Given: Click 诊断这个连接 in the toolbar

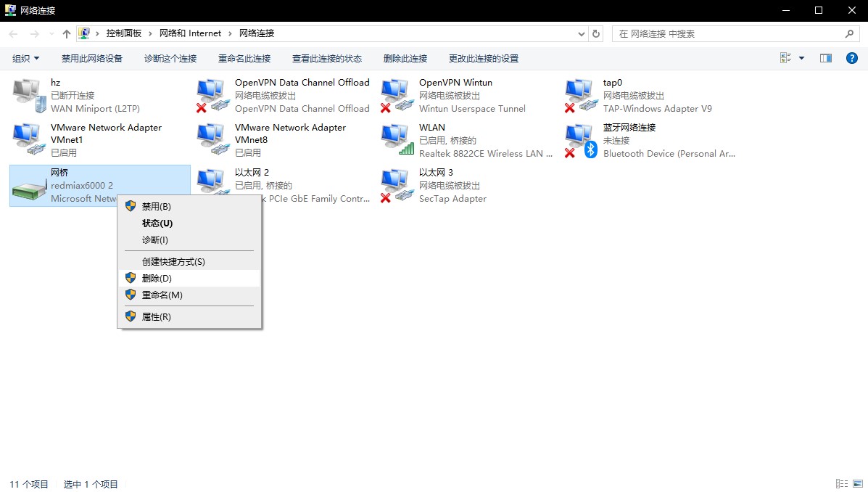Looking at the screenshot, I should 170,58.
